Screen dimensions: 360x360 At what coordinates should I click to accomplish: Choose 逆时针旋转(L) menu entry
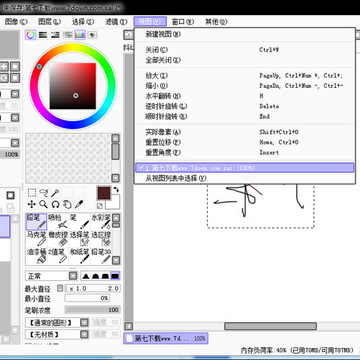point(245,106)
